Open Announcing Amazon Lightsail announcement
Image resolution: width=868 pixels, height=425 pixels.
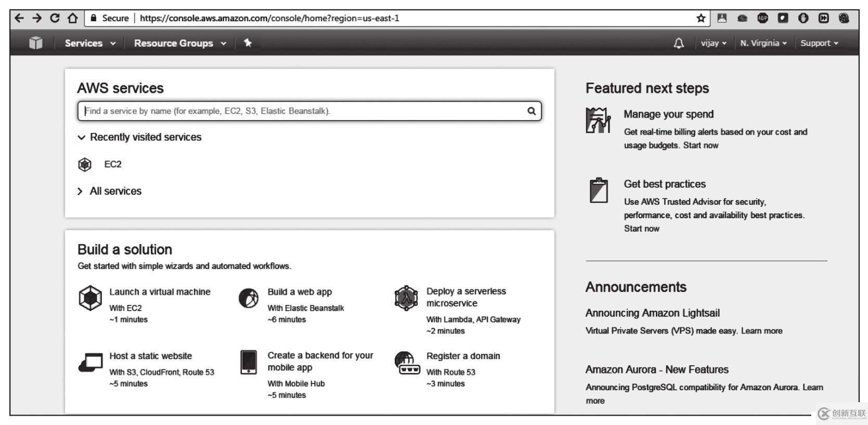(x=653, y=313)
